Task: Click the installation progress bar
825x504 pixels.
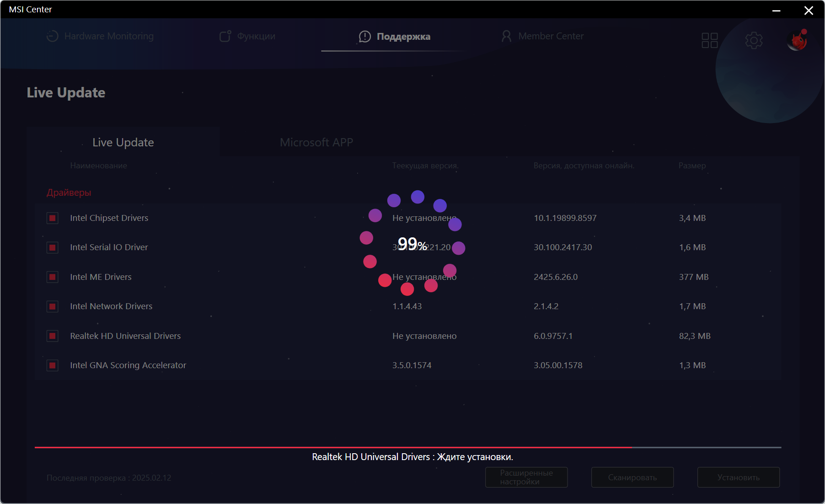Action: (x=408, y=447)
